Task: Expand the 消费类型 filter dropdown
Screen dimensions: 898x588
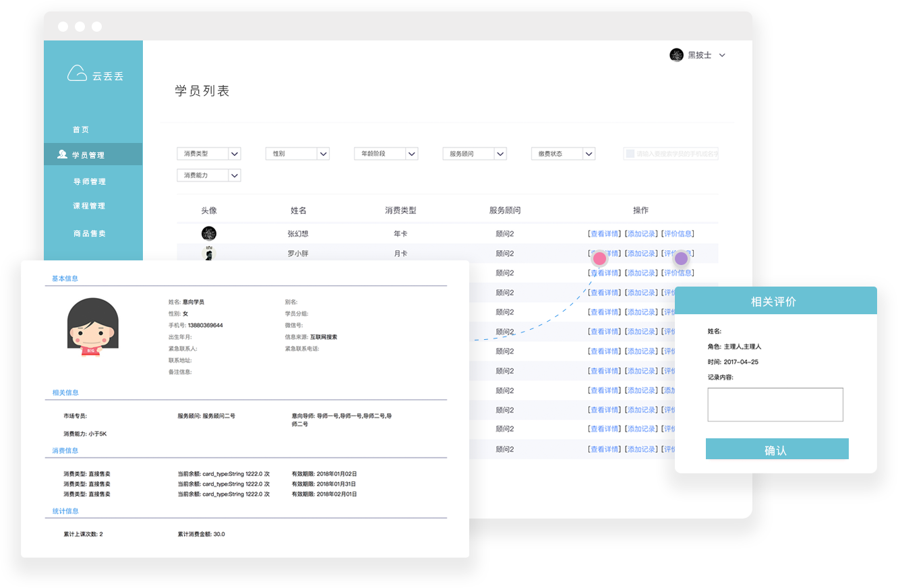Action: coord(235,154)
